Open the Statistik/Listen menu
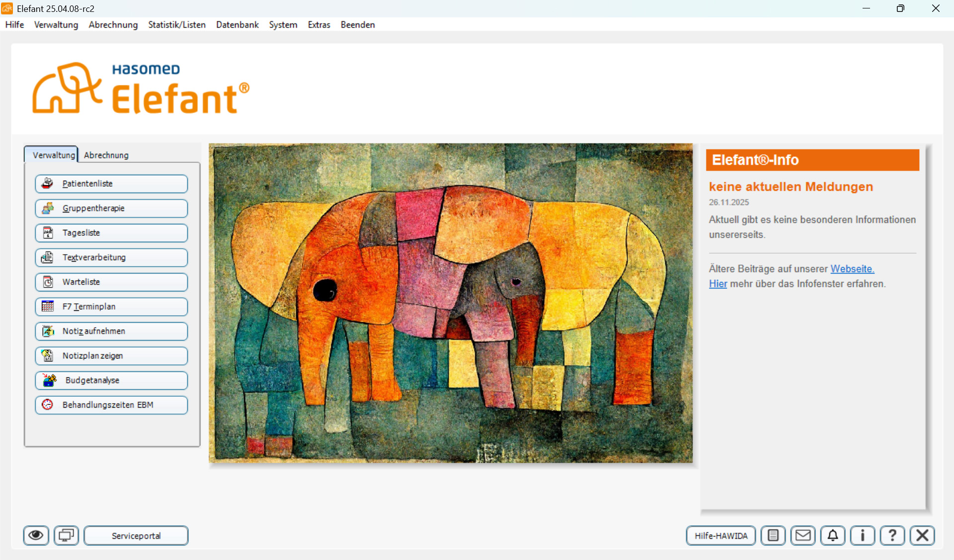 point(176,25)
